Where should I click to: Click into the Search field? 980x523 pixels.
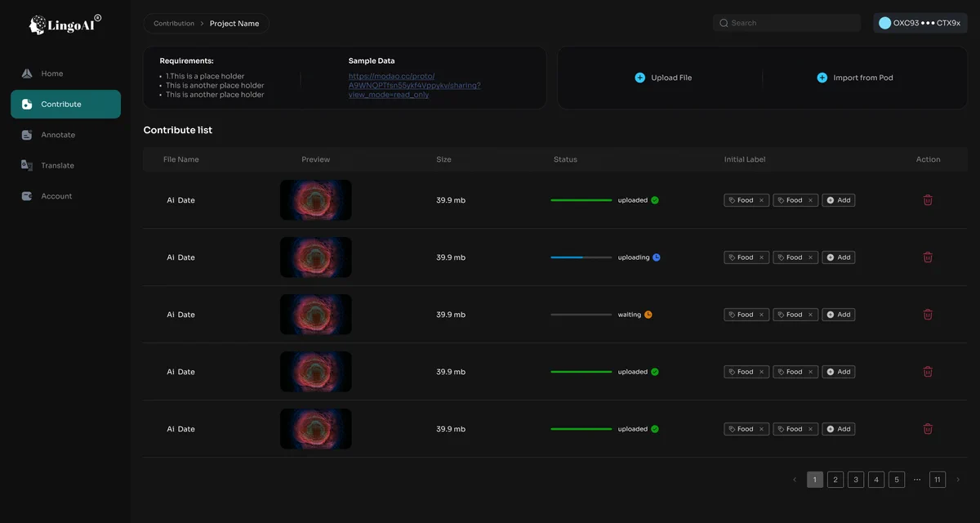coord(786,23)
